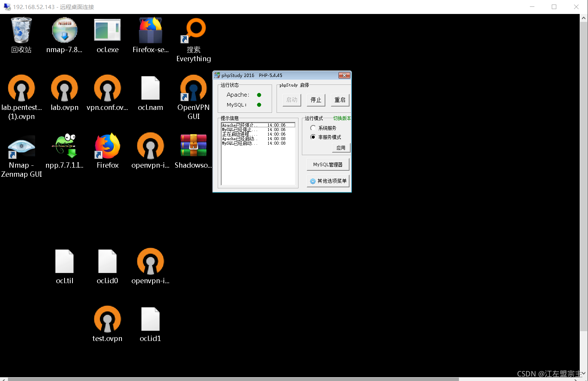Image resolution: width=588 pixels, height=381 pixels.
Task: Select the ocl.nam file icon
Action: tap(151, 93)
